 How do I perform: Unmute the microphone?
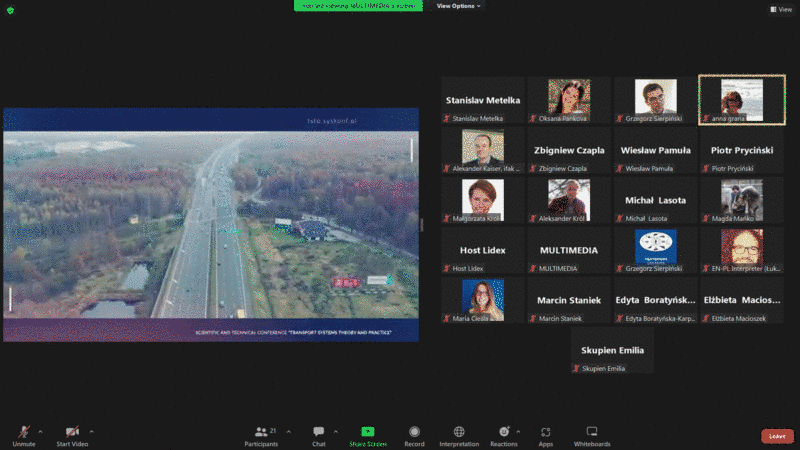coord(22,433)
